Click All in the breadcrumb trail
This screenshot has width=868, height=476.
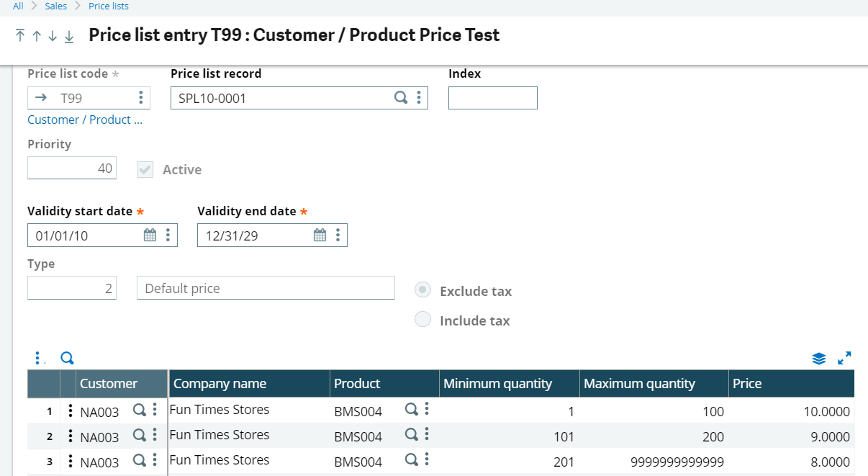(17, 6)
